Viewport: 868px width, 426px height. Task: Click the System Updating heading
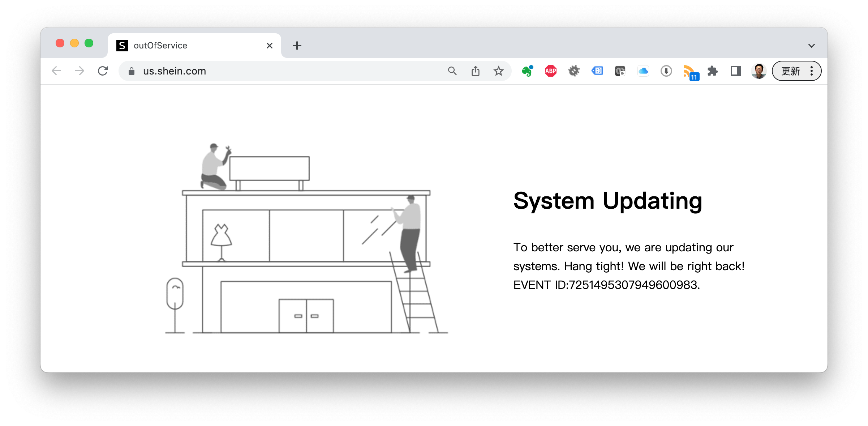point(608,201)
